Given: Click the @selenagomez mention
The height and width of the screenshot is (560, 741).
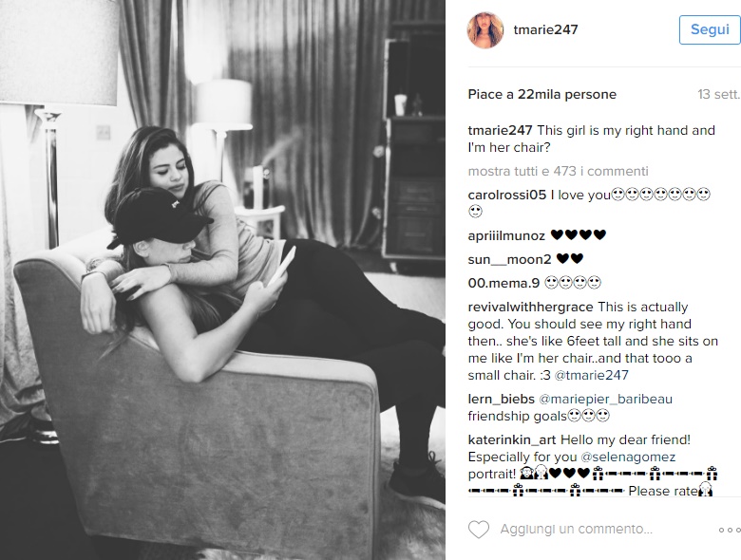Looking at the screenshot, I should pos(628,457).
